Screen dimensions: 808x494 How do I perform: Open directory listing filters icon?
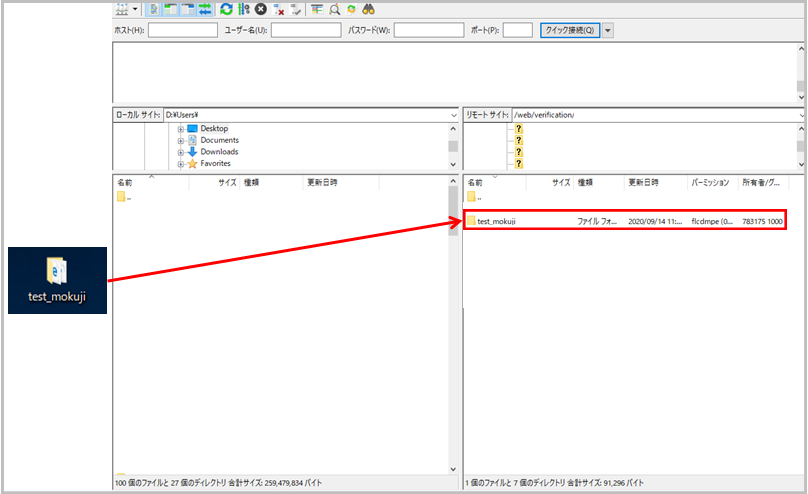[x=317, y=9]
